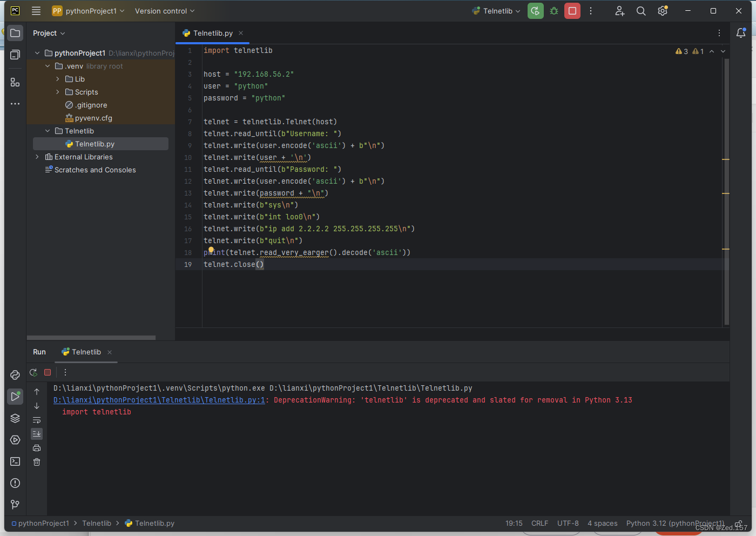Viewport: 756px width, 536px height.
Task: Stop the running program with the red stop icon
Action: [x=572, y=11]
